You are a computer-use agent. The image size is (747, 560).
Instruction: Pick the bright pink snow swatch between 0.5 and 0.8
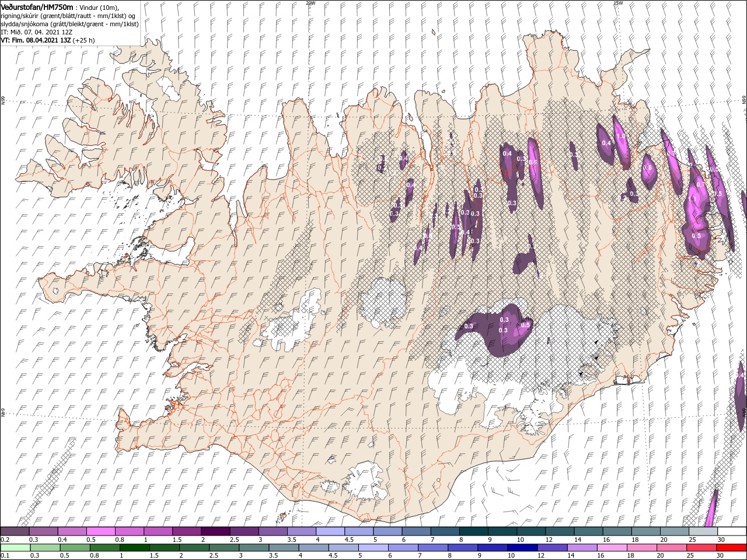pyautogui.click(x=100, y=531)
